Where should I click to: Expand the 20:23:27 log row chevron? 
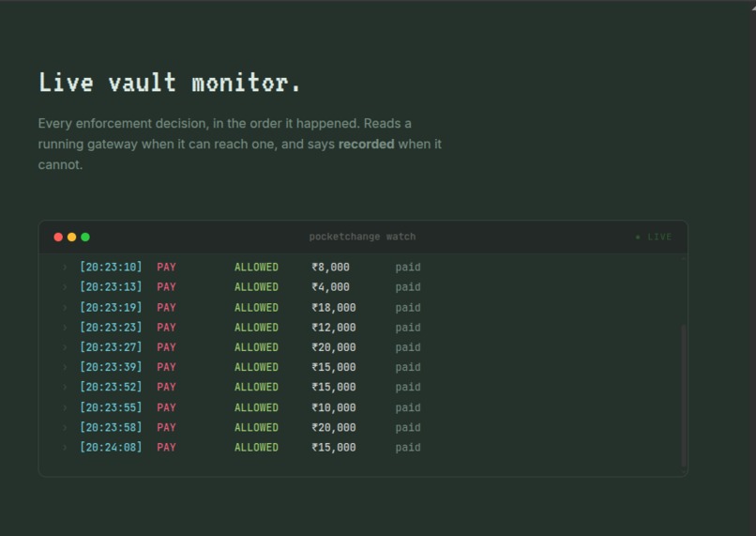(x=65, y=347)
